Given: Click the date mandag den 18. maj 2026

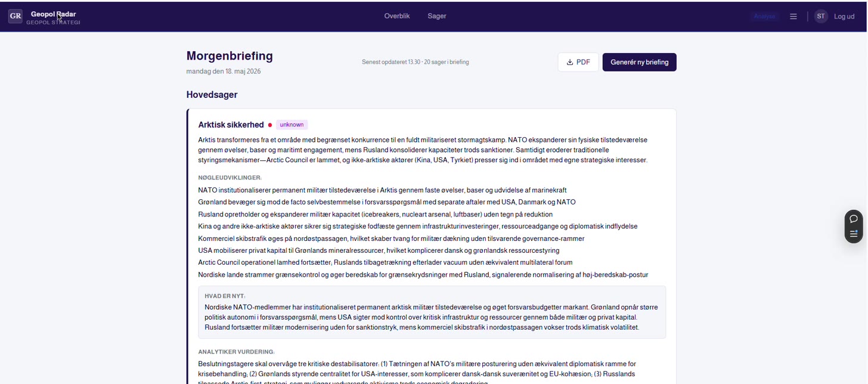Looking at the screenshot, I should [224, 72].
